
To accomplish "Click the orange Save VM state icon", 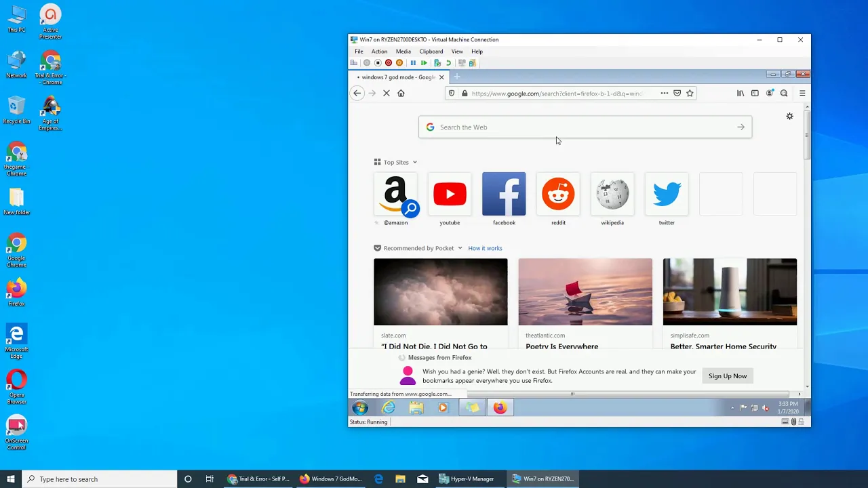I will pos(399,63).
